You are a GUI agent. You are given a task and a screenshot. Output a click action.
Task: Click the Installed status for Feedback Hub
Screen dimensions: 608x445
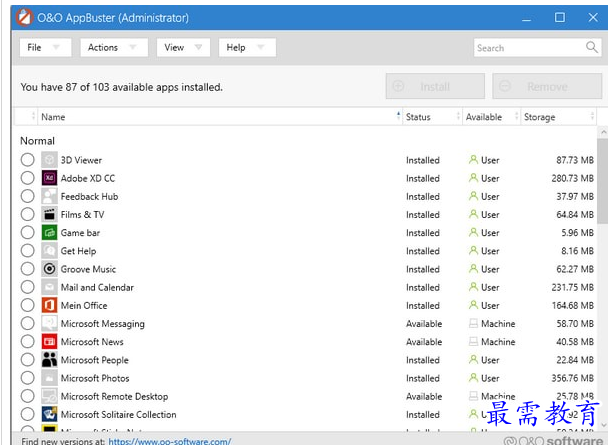(x=423, y=197)
